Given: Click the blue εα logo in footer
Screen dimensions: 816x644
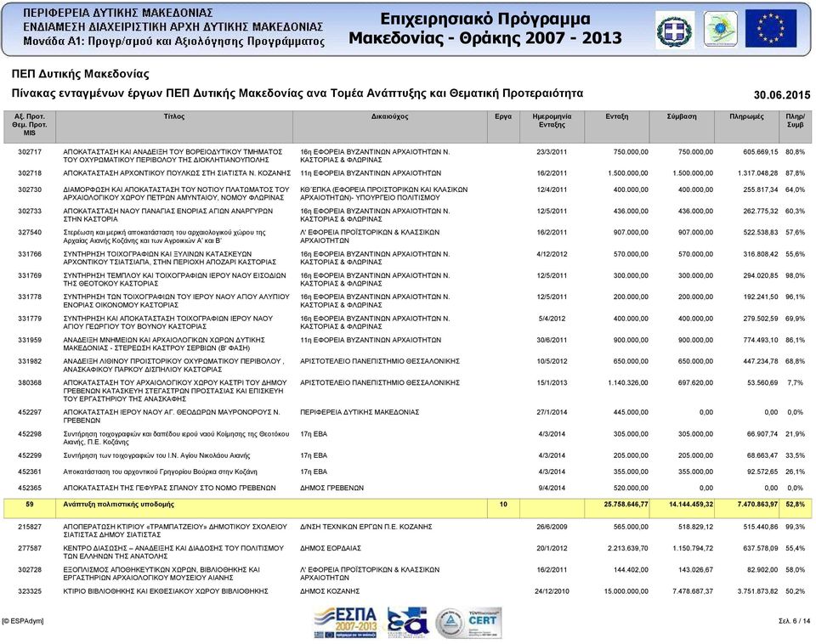Looking at the screenshot, I should (x=407, y=622).
